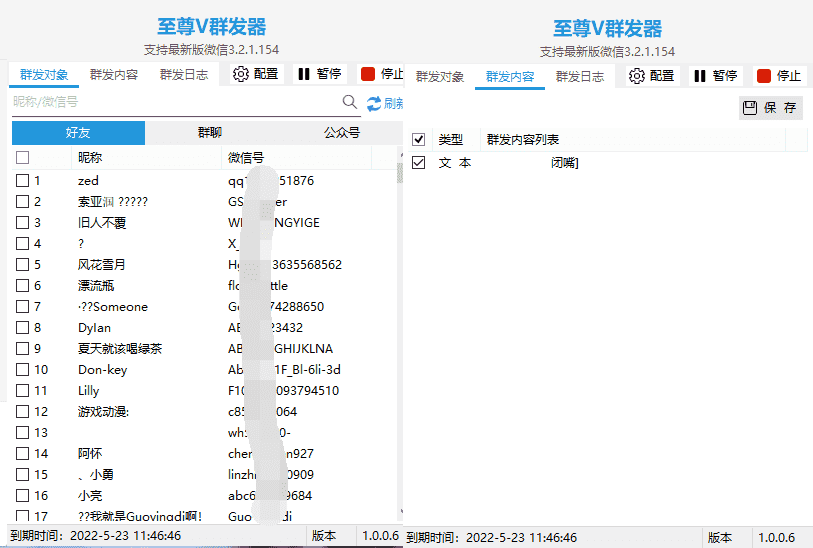Select nickname ·??Someone
813x548 pixels.
113,307
